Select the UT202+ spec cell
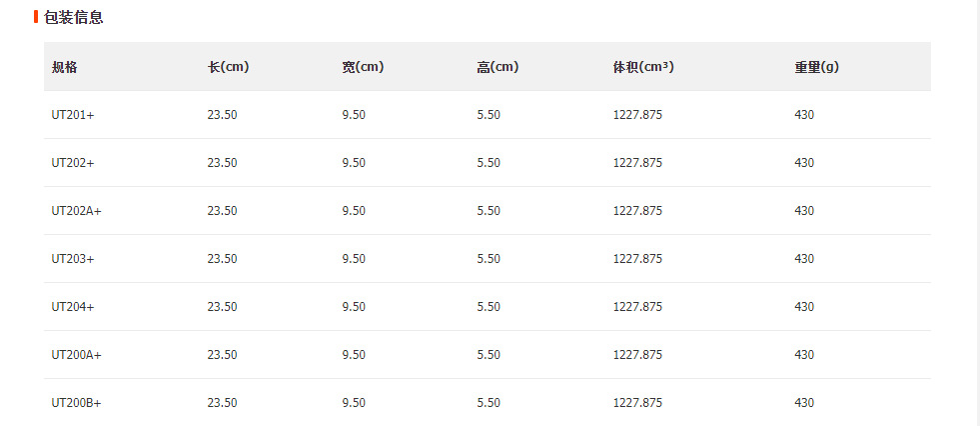The image size is (980, 426). [73, 163]
